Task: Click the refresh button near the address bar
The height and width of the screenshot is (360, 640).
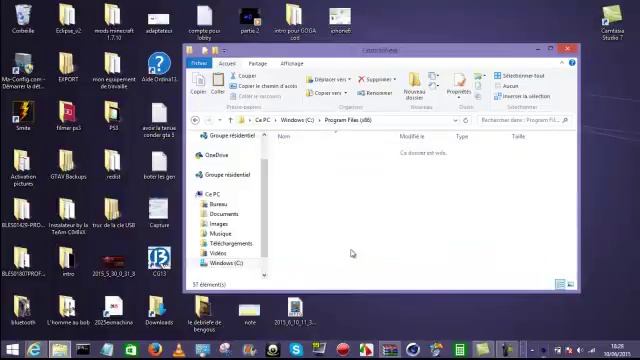Action: [465, 120]
